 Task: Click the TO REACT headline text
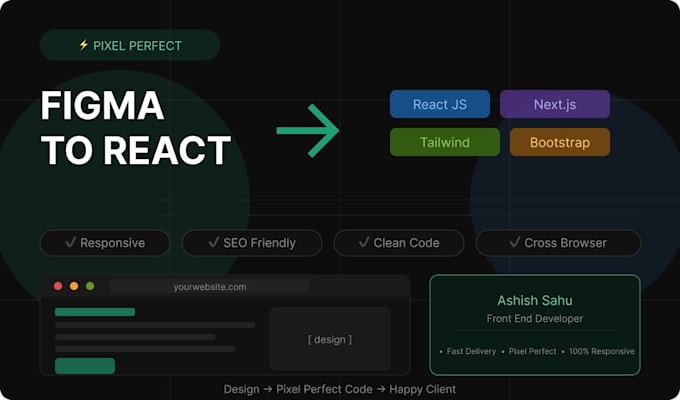point(136,151)
